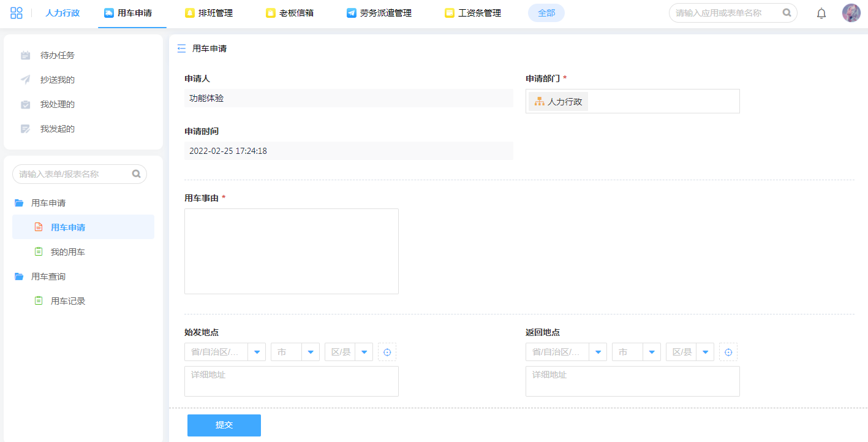The image size is (868, 442).
Task: Switch to the 工资条管理 tab
Action: tap(473, 13)
